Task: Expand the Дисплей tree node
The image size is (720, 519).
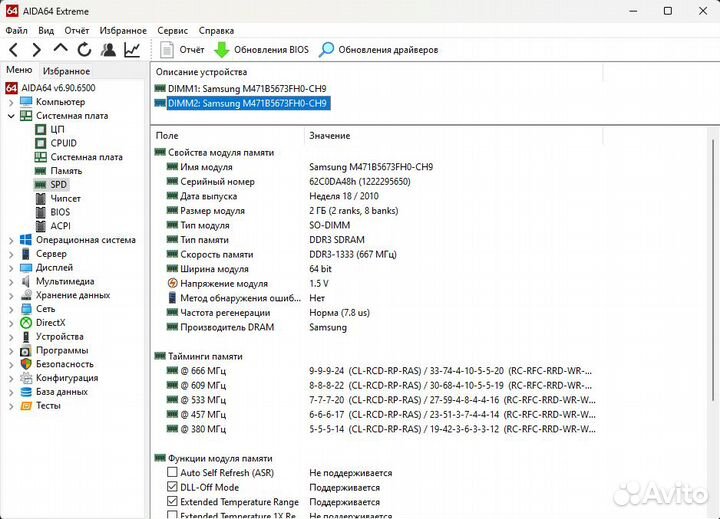Action: [11, 268]
